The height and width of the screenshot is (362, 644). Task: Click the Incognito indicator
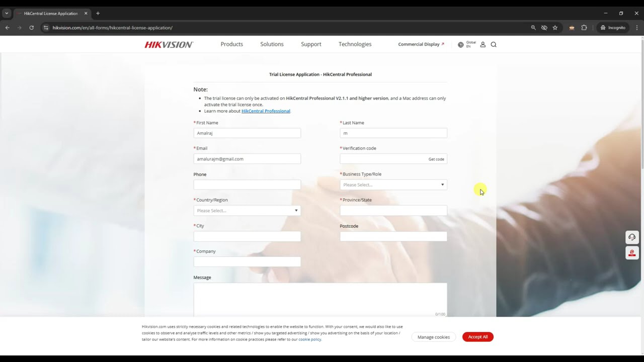(x=613, y=28)
